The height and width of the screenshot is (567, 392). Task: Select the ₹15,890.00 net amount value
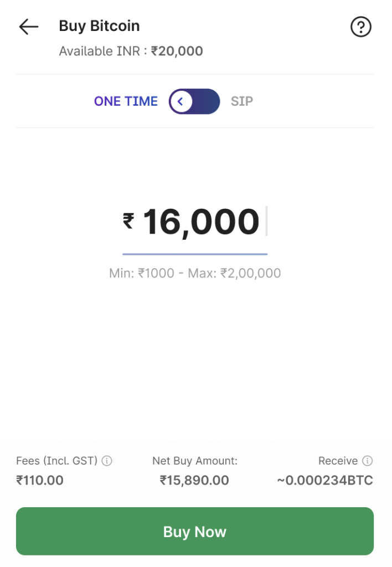[194, 480]
